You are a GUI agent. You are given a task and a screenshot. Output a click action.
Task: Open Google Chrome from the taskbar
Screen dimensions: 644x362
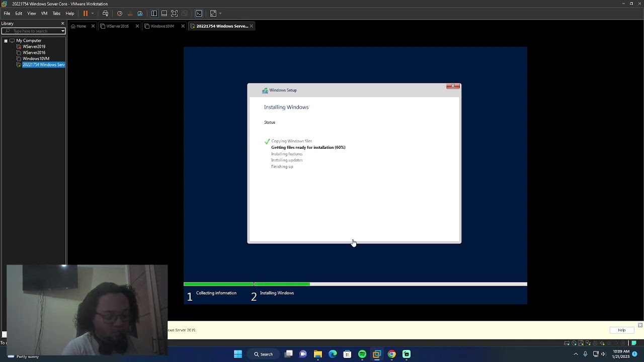pyautogui.click(x=391, y=354)
